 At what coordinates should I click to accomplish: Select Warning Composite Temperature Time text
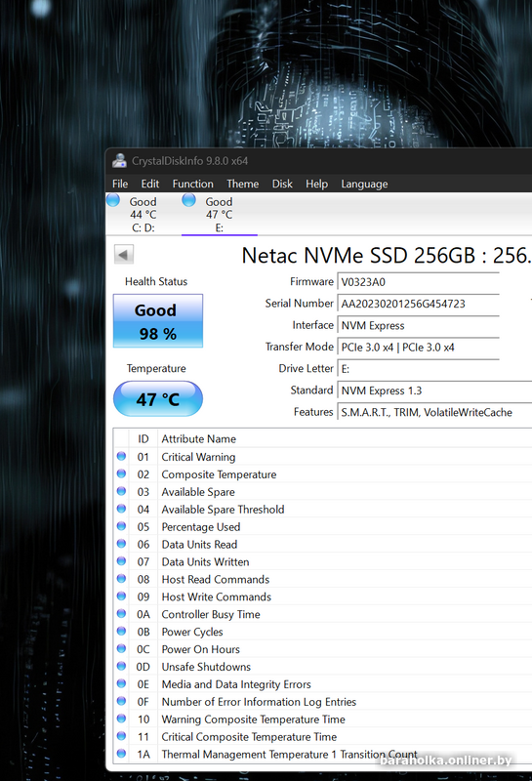point(253,719)
